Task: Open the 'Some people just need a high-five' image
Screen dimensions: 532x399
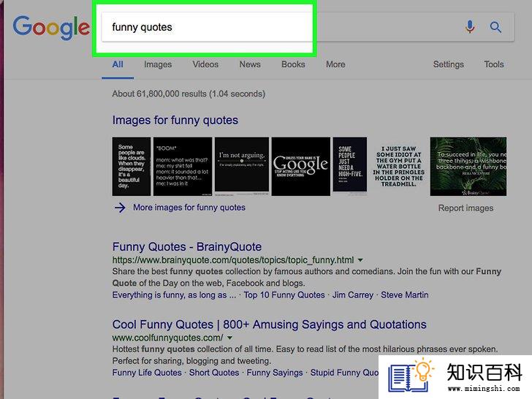Action: pyautogui.click(x=350, y=165)
